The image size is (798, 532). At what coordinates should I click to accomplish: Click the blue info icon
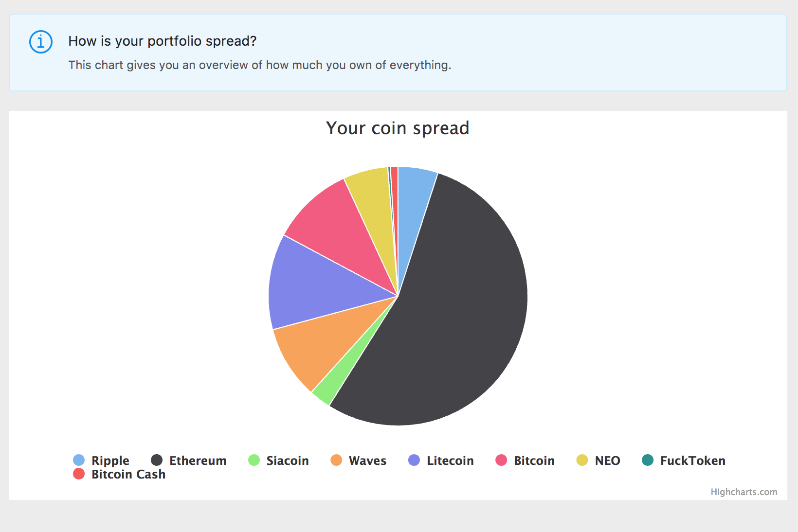coord(41,42)
